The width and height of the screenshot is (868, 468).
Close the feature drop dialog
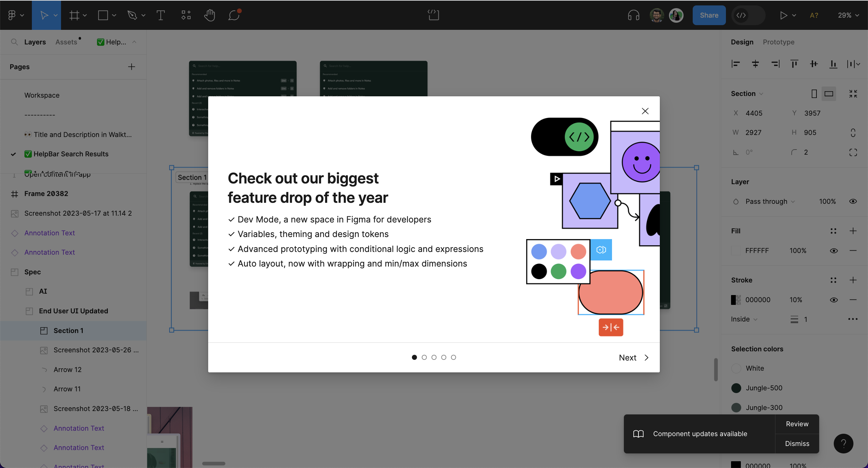tap(645, 111)
